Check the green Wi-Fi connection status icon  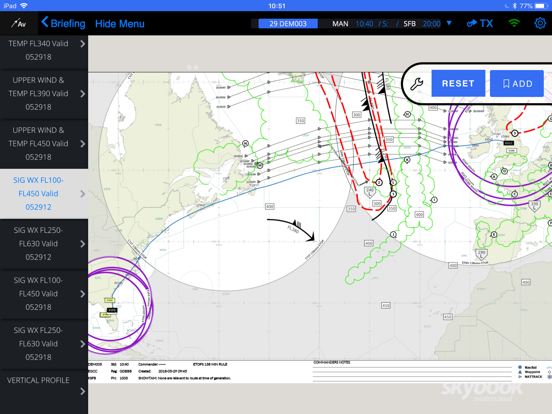514,23
